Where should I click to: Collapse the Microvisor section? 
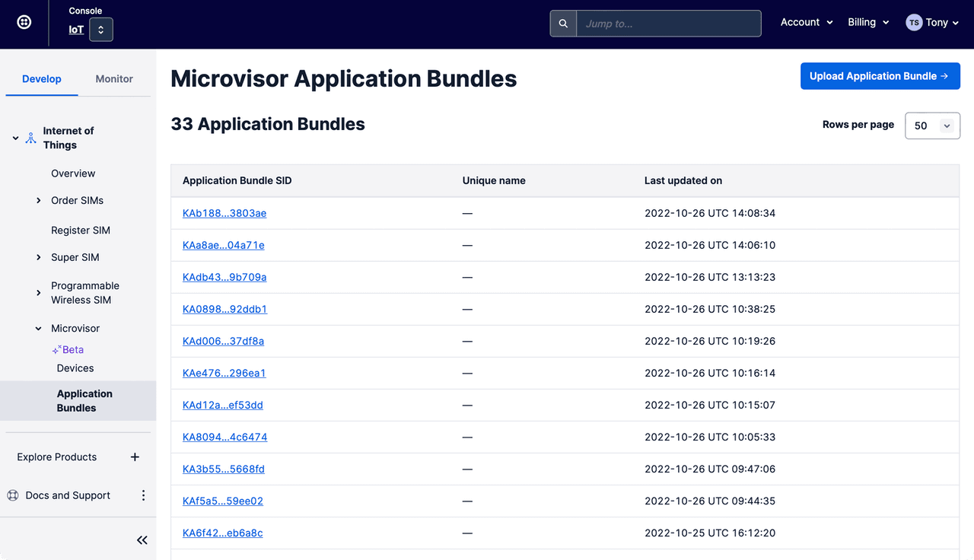(38, 328)
